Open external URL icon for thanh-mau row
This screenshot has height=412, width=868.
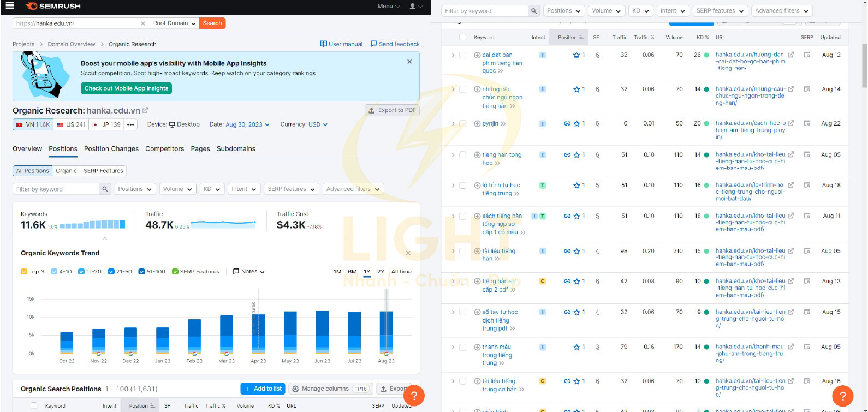point(791,347)
